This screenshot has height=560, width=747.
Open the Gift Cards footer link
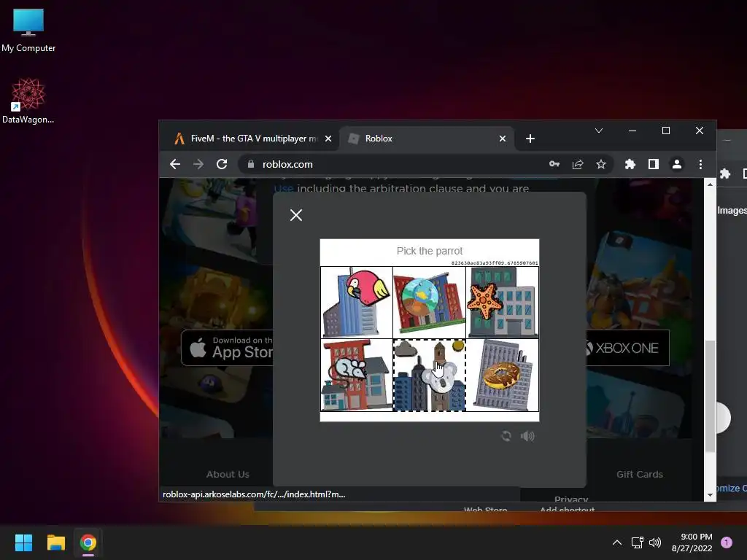click(x=639, y=474)
